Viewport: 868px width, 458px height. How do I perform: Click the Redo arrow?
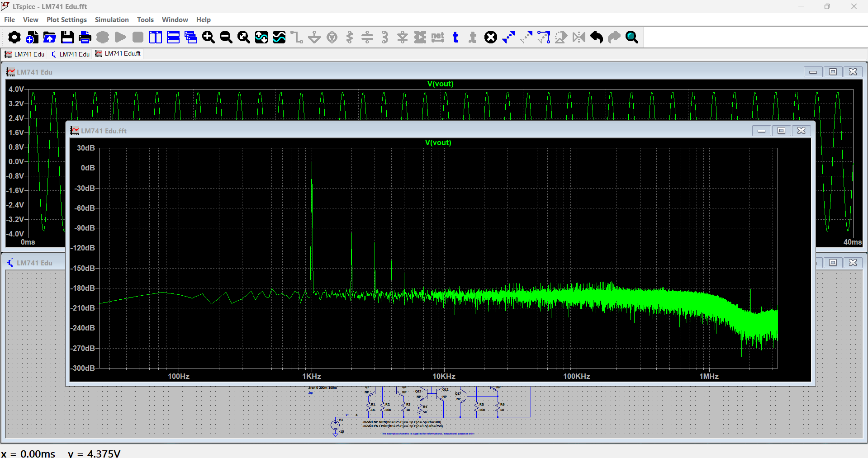(x=614, y=37)
